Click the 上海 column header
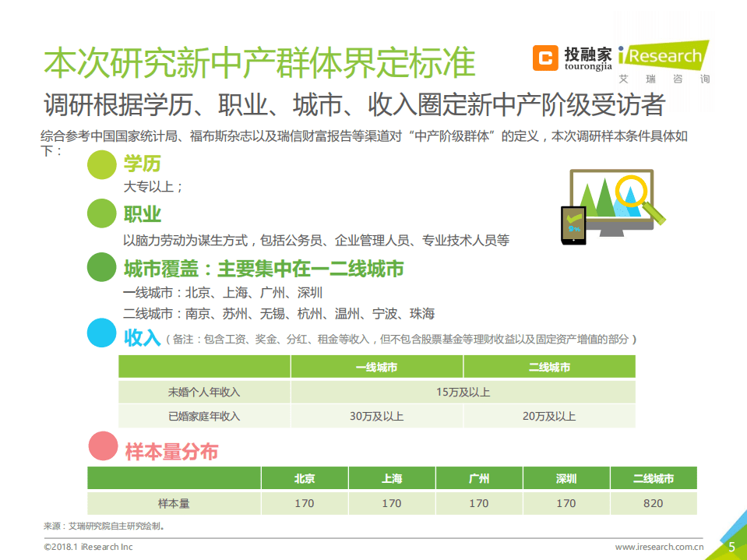This screenshot has width=747, height=560. (392, 478)
